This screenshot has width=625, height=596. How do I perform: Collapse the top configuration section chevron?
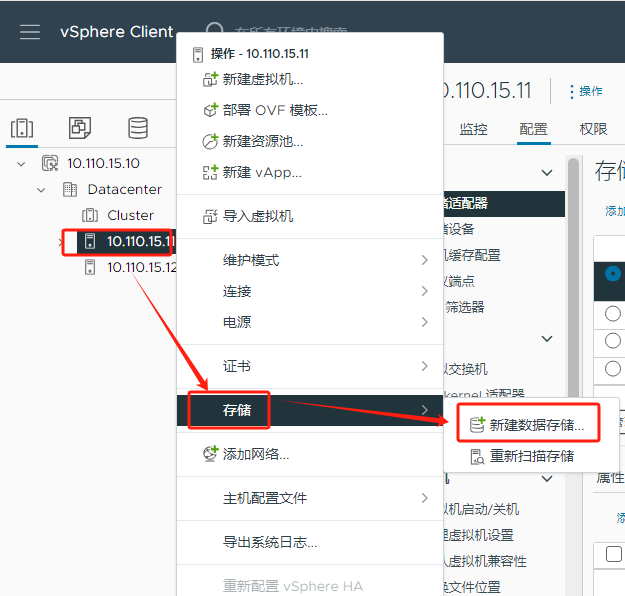point(547,173)
